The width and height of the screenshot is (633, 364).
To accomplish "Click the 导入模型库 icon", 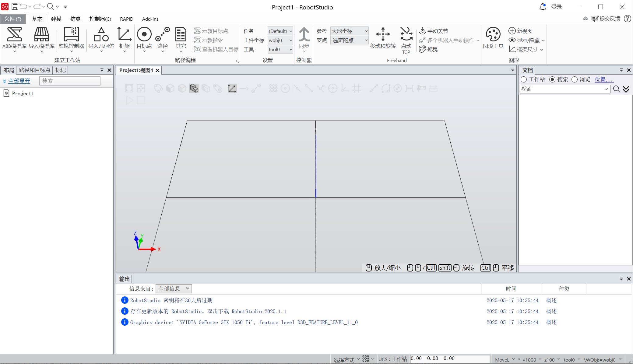I will click(x=42, y=39).
